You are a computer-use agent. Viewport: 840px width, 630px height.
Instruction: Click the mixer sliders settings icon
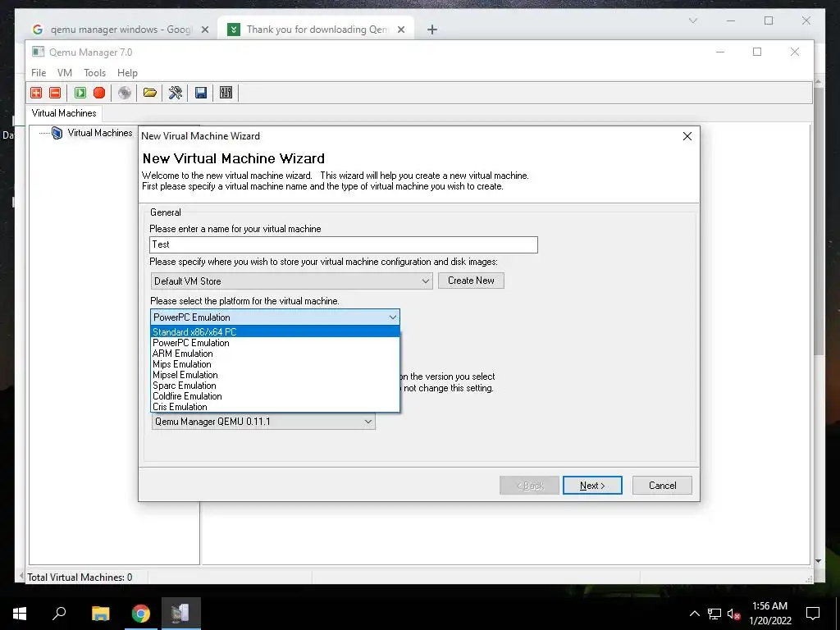point(226,93)
